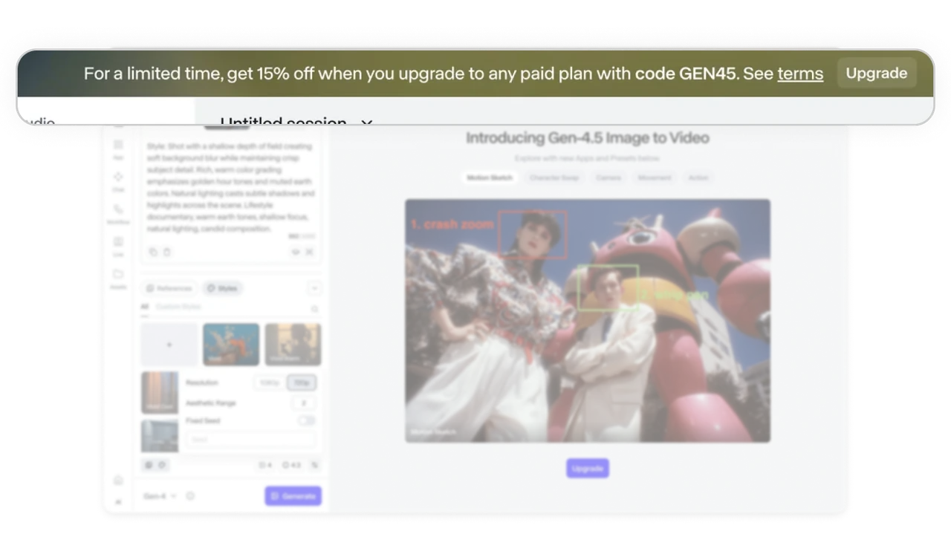This screenshot has height=560, width=951.
Task: Click the purple Generate button
Action: 293,496
